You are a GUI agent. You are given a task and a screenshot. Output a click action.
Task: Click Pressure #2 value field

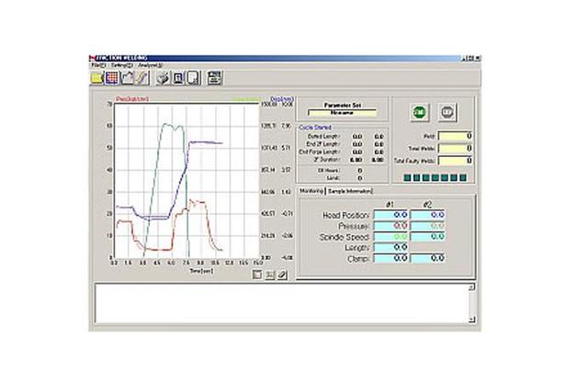coord(428,226)
